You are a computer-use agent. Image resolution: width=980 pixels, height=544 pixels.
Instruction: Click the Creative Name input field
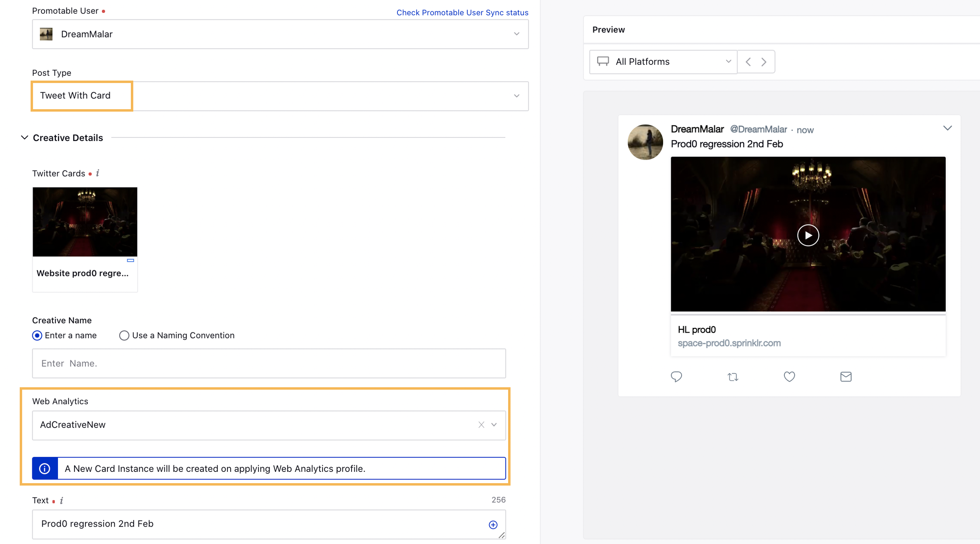(269, 363)
